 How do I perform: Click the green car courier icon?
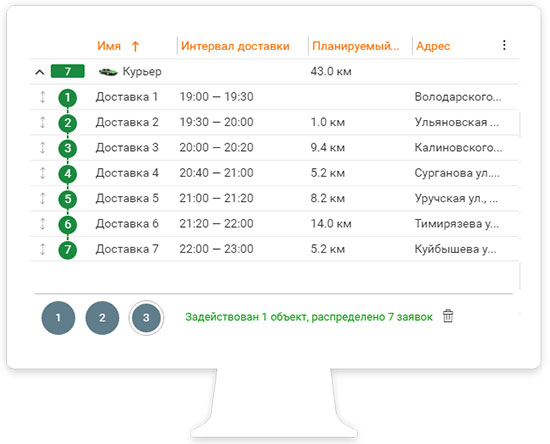[x=108, y=72]
